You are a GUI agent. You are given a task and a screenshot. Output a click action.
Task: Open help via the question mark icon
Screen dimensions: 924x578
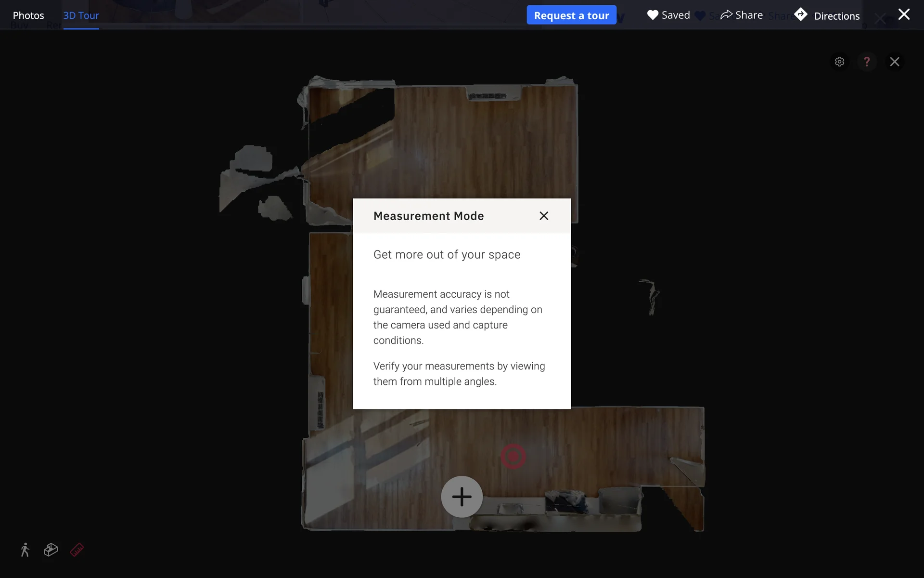click(x=867, y=62)
